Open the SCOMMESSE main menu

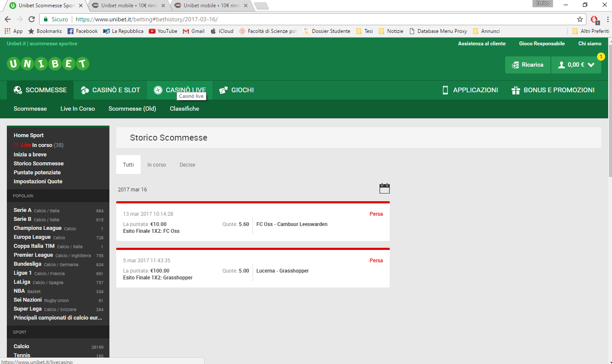click(40, 90)
